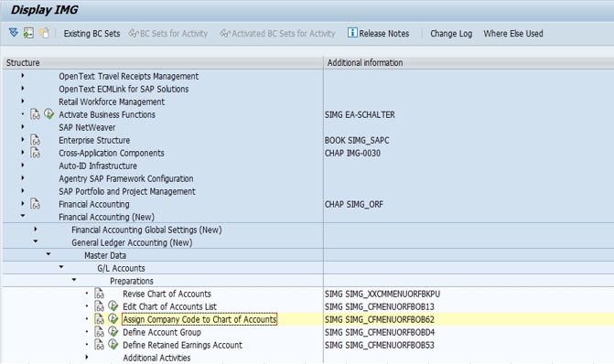Click Where Else Used button

tap(513, 34)
